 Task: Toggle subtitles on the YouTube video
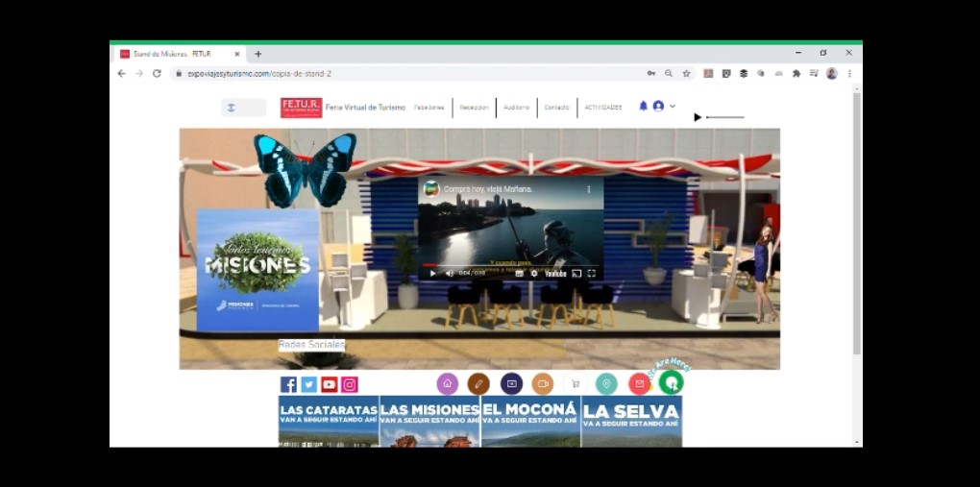click(x=519, y=274)
